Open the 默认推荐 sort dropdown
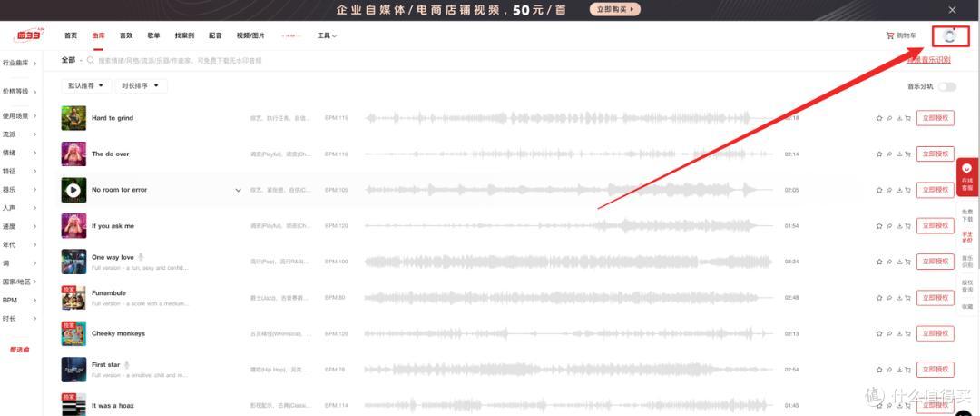980x416 pixels. [86, 85]
